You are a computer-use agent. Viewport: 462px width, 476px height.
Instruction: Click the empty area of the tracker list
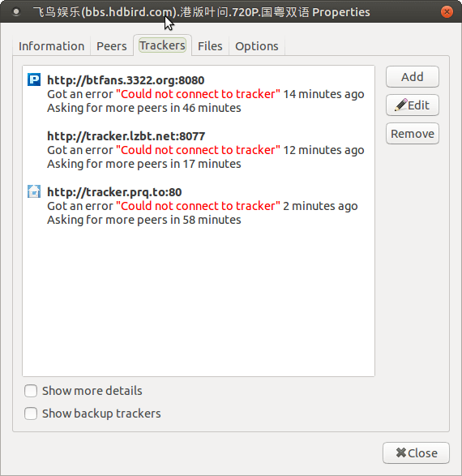tap(199, 302)
